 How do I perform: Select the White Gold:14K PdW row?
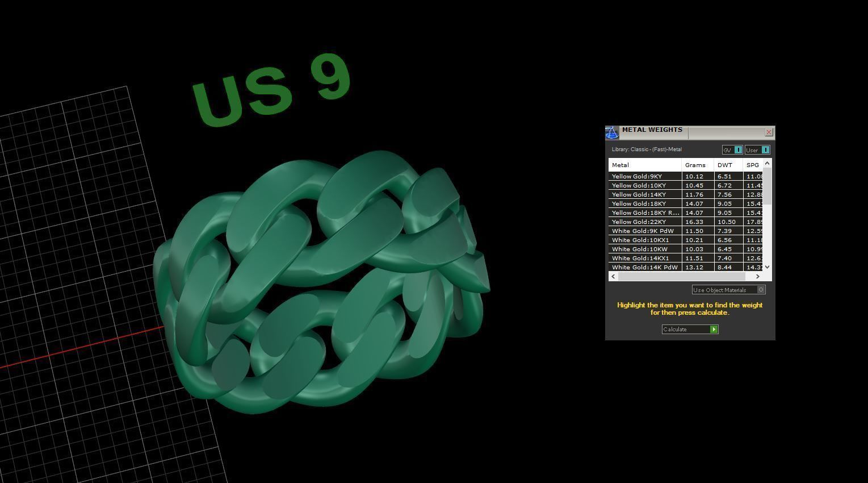point(686,267)
